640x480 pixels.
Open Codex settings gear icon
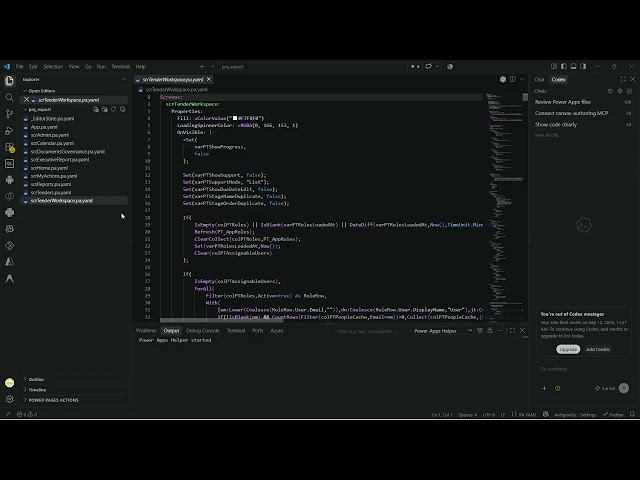tap(620, 91)
